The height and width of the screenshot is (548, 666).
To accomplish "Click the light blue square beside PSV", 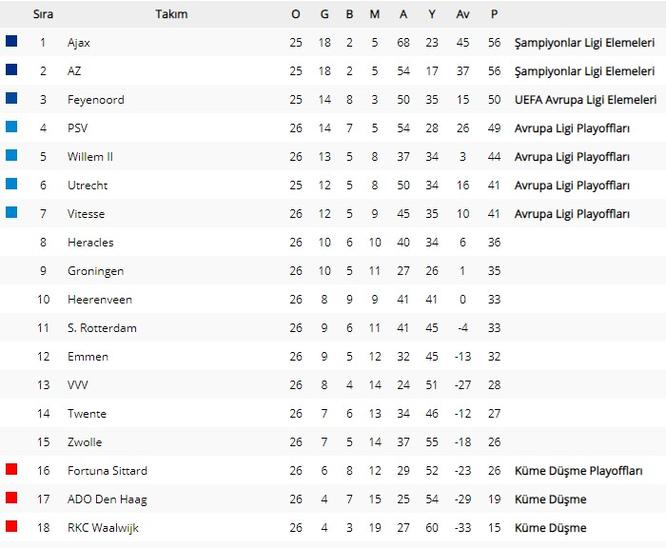I will click(x=11, y=127).
